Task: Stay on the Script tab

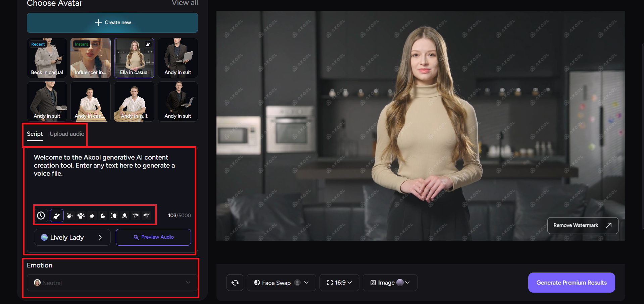Action: [x=35, y=134]
